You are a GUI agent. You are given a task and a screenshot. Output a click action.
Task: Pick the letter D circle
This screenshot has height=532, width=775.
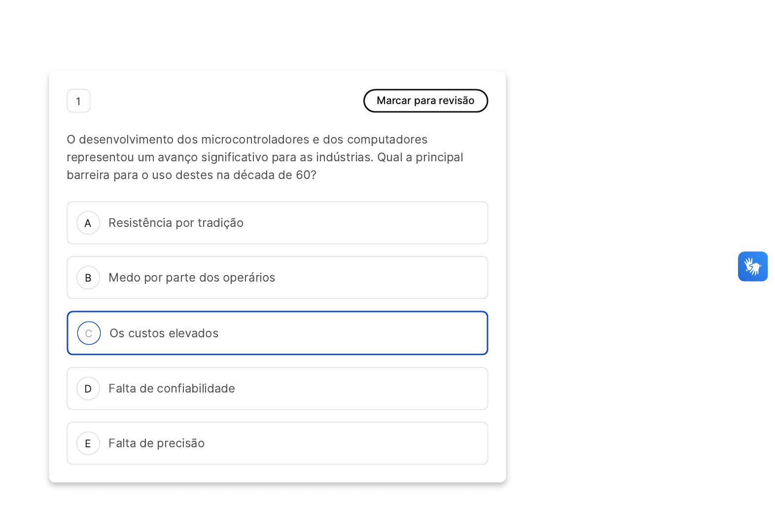click(88, 389)
